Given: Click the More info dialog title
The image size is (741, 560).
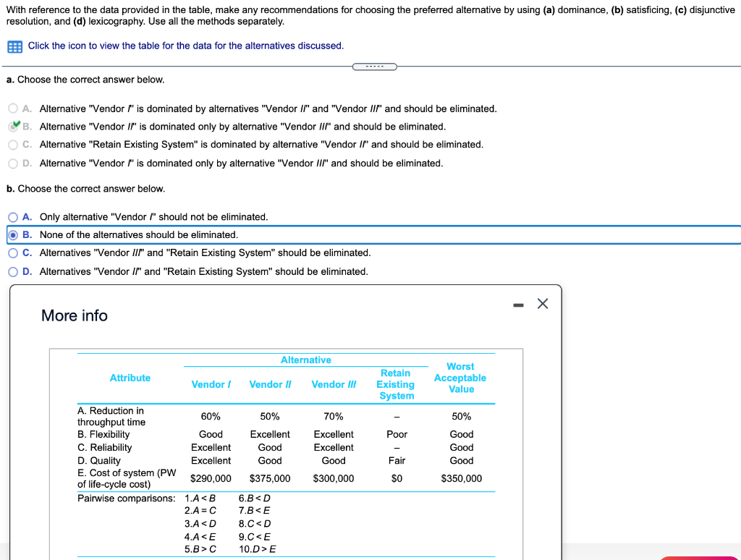Looking at the screenshot, I should 74,316.
